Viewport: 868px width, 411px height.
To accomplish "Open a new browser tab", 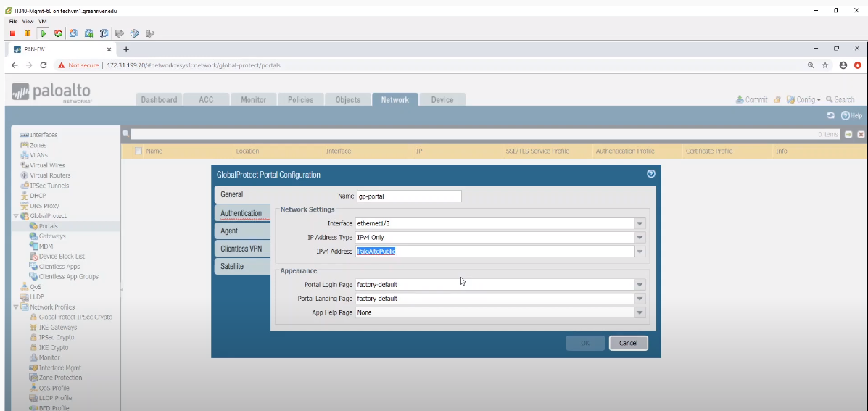I will point(126,49).
